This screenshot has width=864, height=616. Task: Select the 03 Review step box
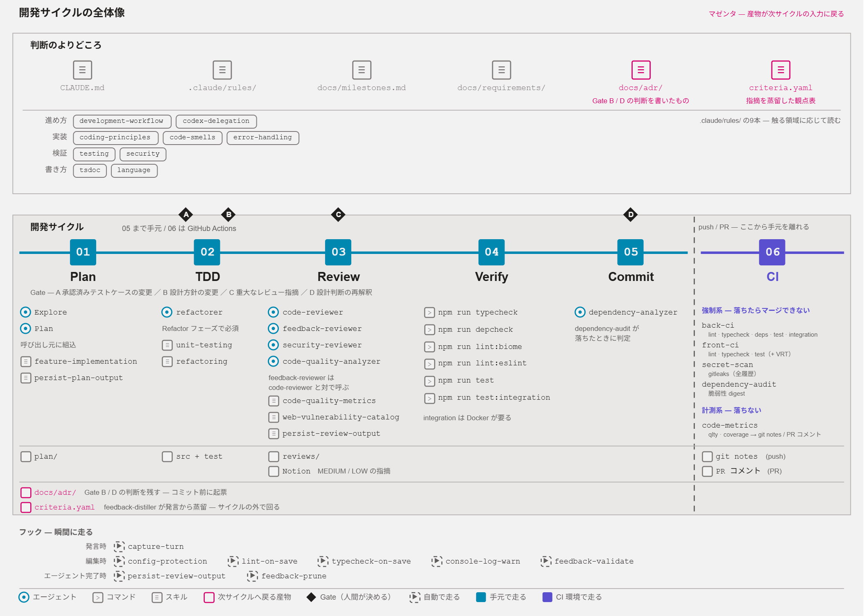click(x=338, y=252)
